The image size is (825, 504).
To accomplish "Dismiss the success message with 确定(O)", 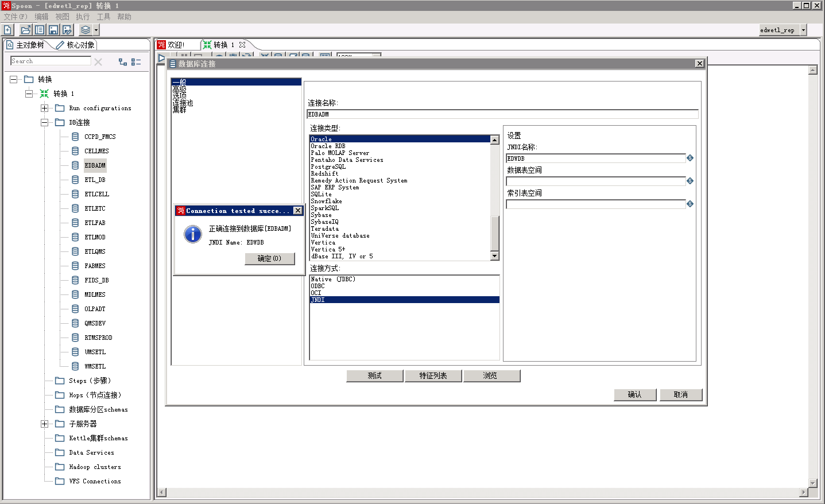I will coord(270,259).
